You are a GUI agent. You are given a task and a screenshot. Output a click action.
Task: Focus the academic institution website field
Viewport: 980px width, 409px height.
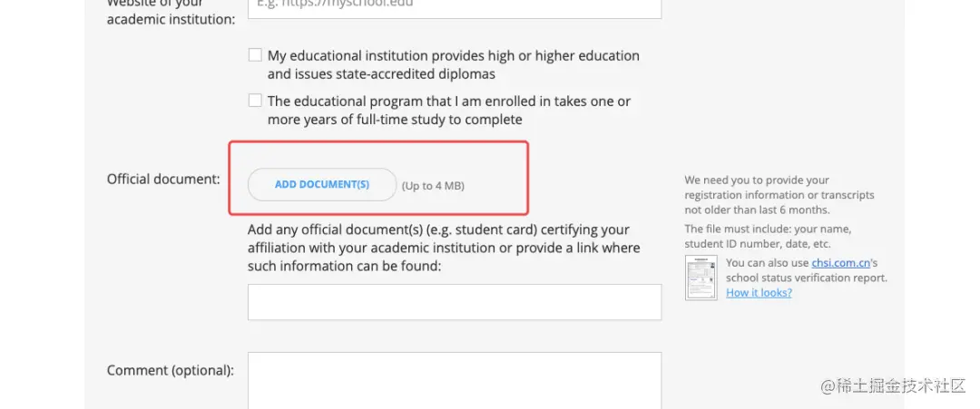click(454, 7)
